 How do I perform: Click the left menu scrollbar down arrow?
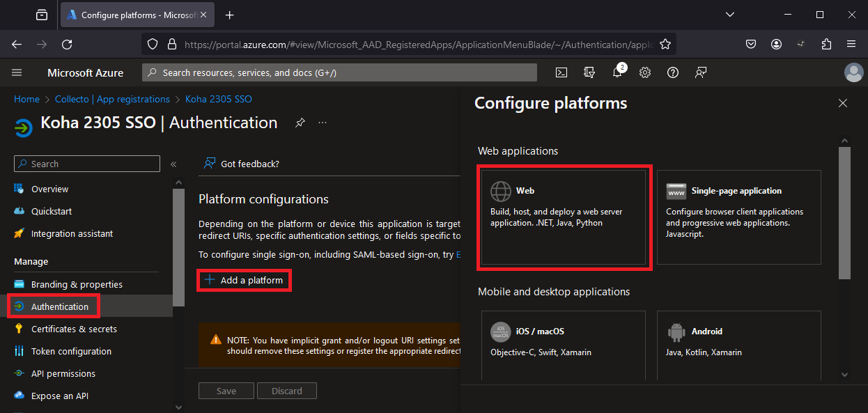coord(178,407)
